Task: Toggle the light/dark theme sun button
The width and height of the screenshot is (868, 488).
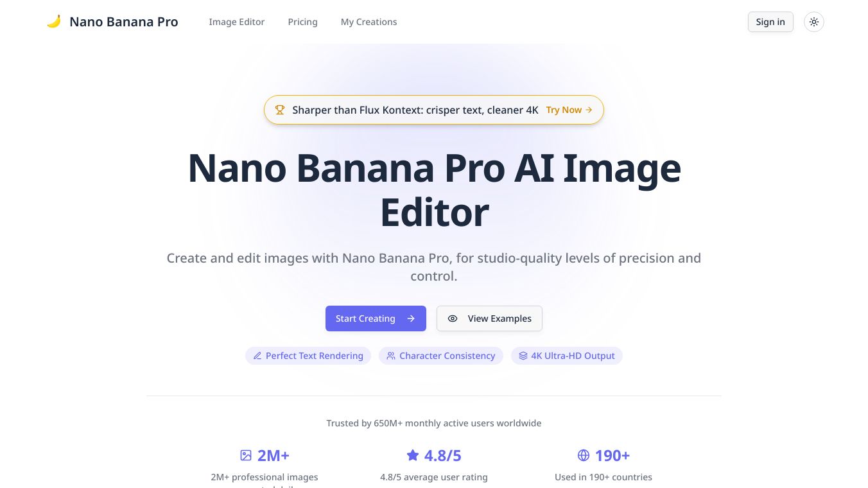Action: coord(814,22)
